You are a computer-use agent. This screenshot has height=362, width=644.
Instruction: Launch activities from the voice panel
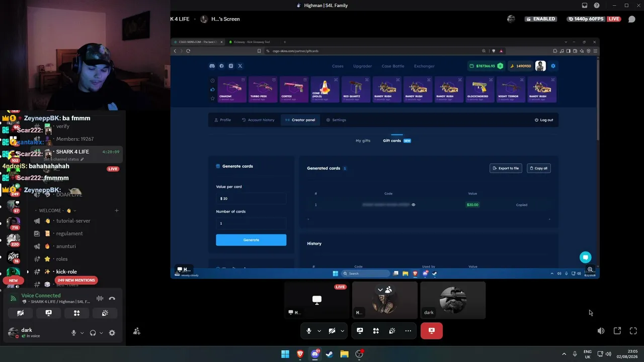[x=76, y=313]
